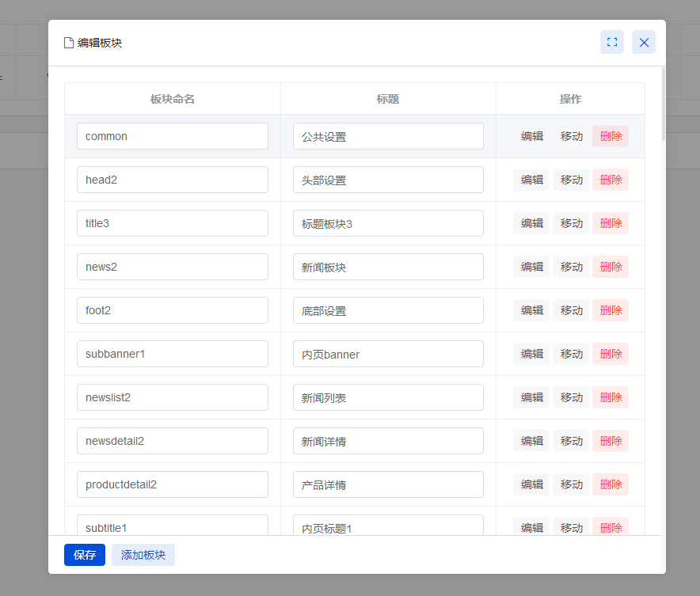The width and height of the screenshot is (700, 596).
Task: Click 保存 button to save blocks
Action: pyautogui.click(x=84, y=555)
